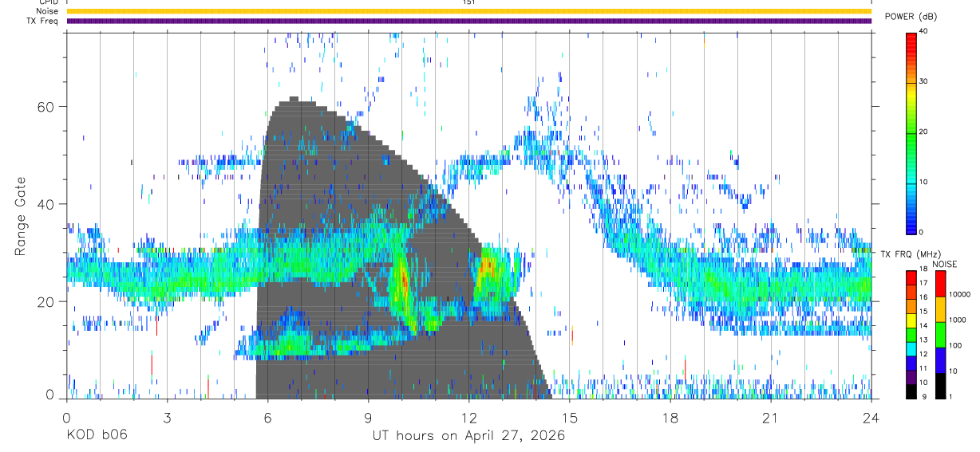
Task: Select 14 on the TX FRQ scale
Action: tap(922, 326)
